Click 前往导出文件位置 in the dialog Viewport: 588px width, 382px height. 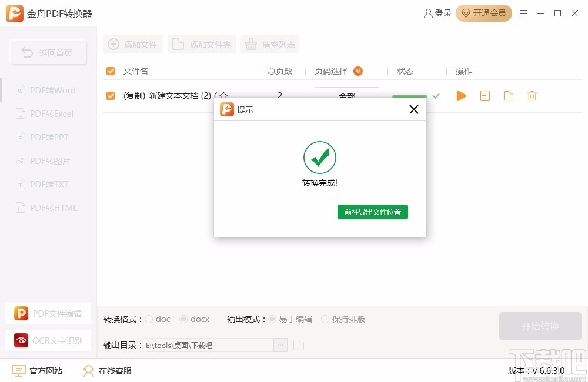coord(373,212)
